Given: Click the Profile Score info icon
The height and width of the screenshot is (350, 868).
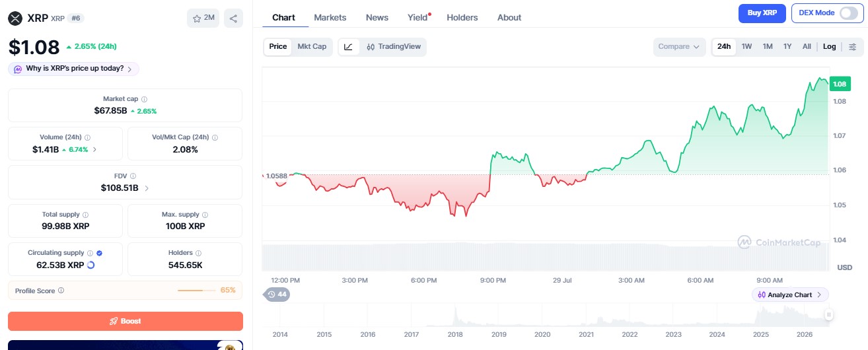Looking at the screenshot, I should [x=61, y=291].
